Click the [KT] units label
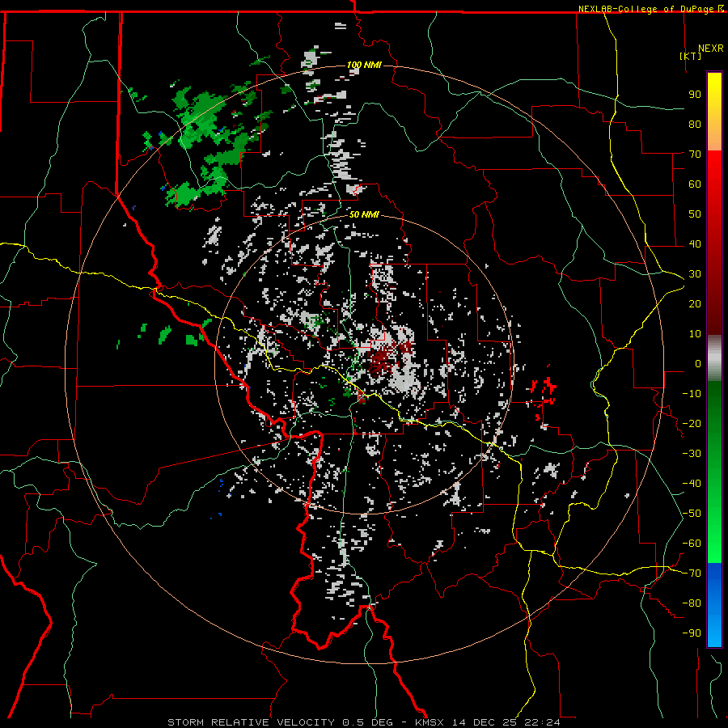This screenshot has height=728, width=728. click(691, 56)
